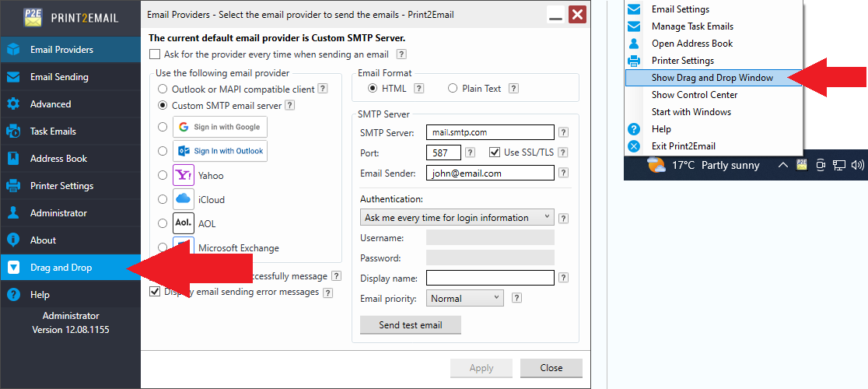Click the AOL logo icon
Viewport: 868px width, 389px height.
click(184, 223)
